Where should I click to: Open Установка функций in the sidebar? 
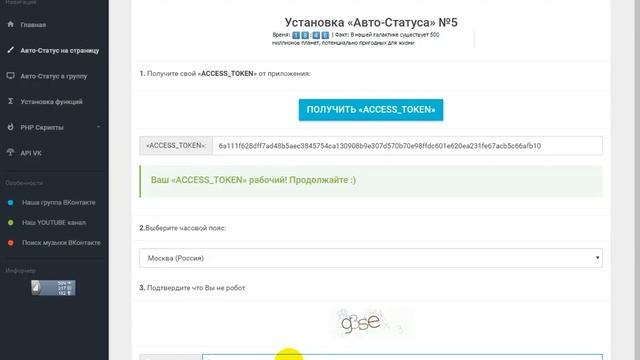coord(51,102)
